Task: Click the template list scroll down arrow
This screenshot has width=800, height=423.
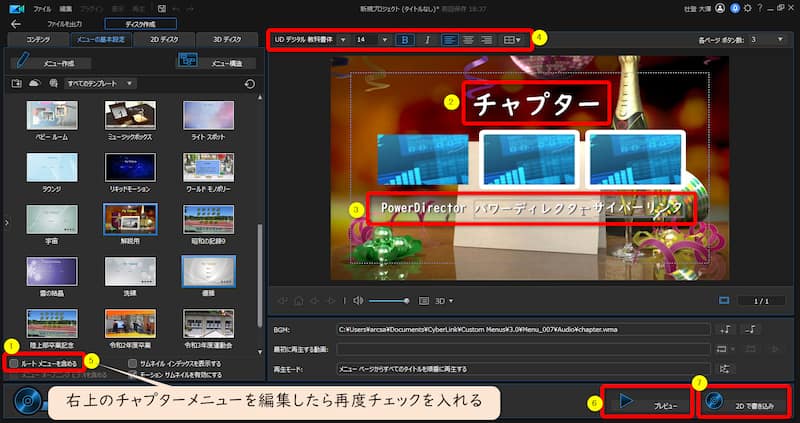Action: pos(260,353)
